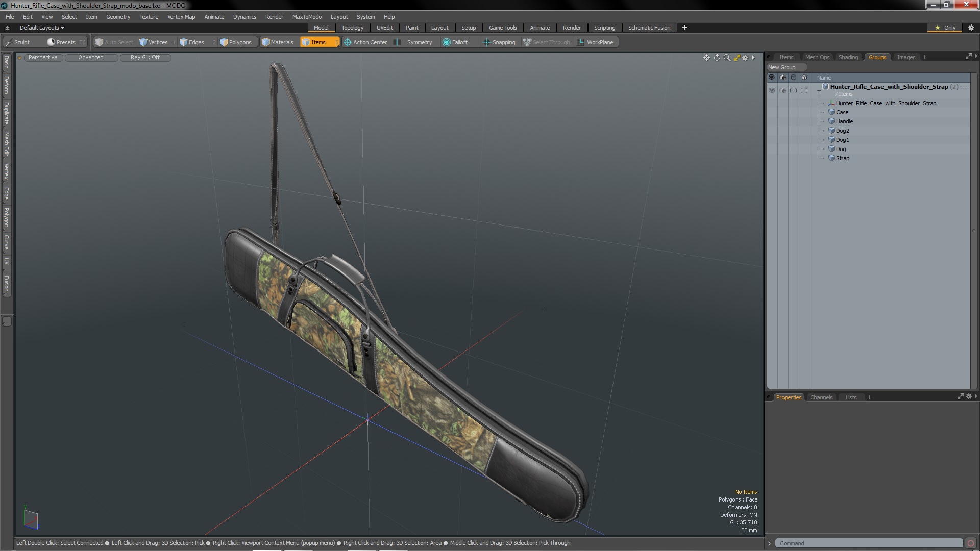Click the collapse button below the left sidebar
This screenshot has width=980, height=551.
(7, 321)
